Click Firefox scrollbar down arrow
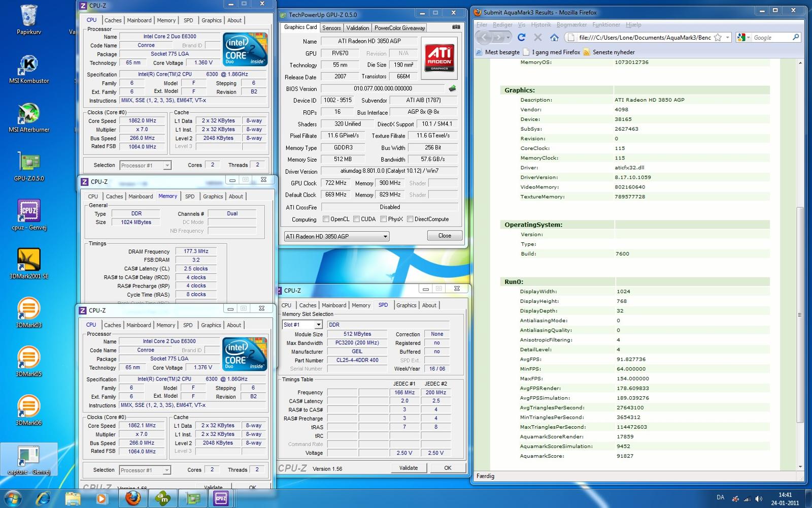Viewport: 812px width, 508px height. click(x=800, y=466)
